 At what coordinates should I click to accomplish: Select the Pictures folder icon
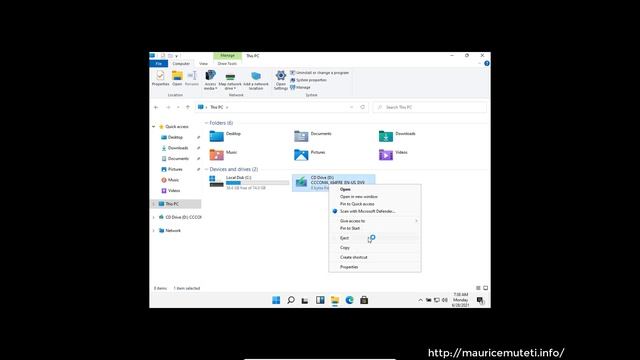(301, 155)
